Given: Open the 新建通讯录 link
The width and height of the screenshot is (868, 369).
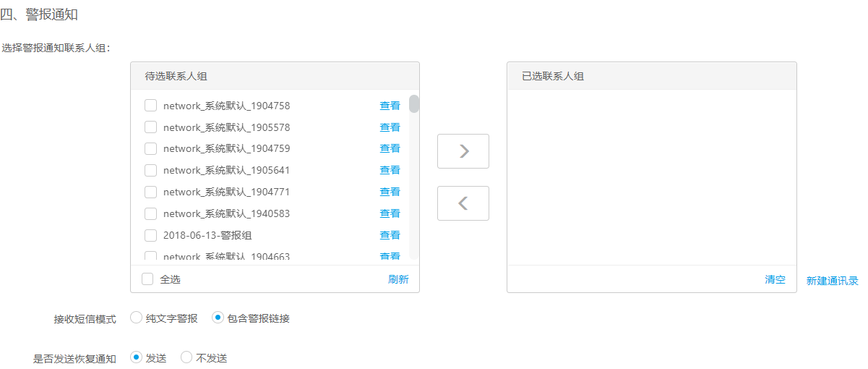Looking at the screenshot, I should click(x=832, y=281).
